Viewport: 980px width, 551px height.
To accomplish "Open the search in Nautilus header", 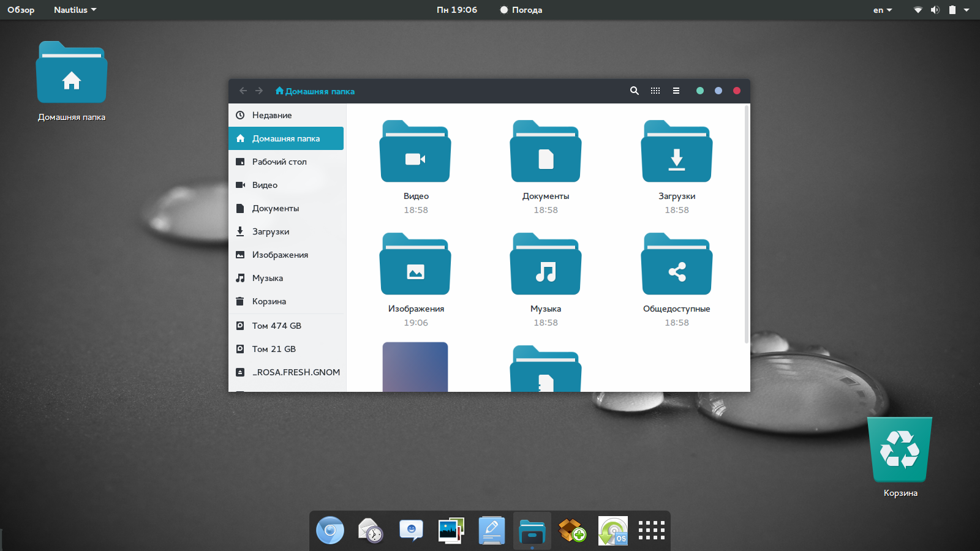I will pyautogui.click(x=635, y=91).
